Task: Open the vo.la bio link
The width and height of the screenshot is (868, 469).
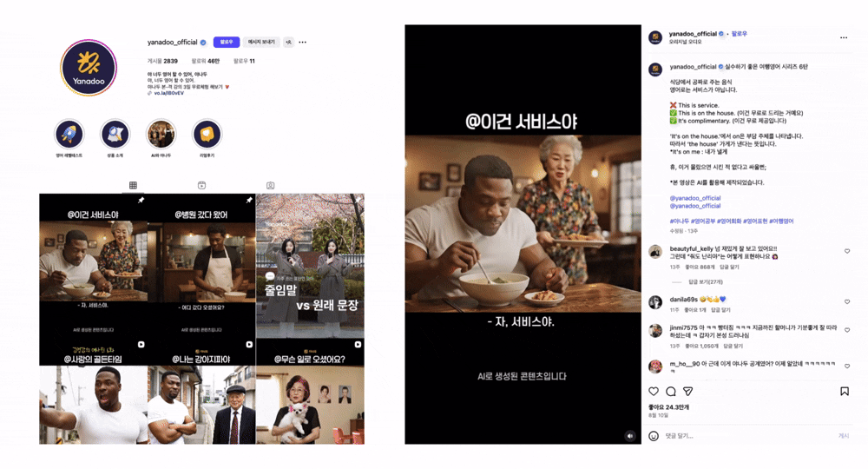Action: 168,93
